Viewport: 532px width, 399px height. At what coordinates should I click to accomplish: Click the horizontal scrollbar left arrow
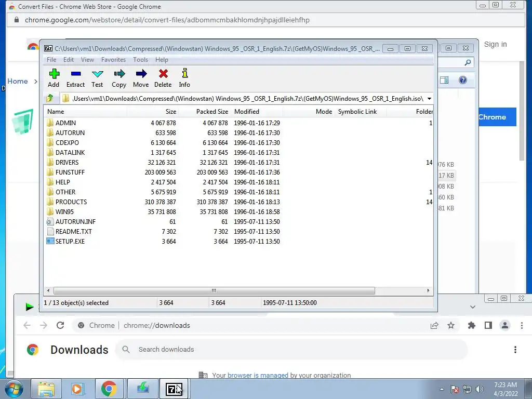(48, 290)
